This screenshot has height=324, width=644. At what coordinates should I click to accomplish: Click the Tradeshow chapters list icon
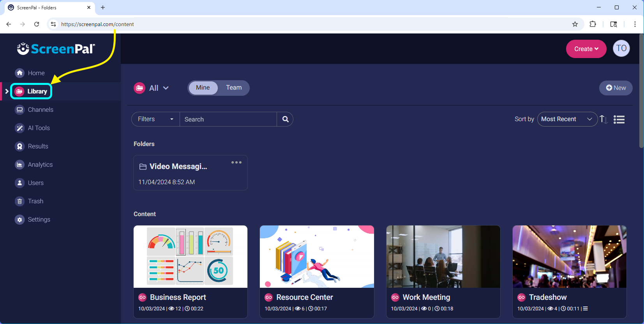(x=585, y=308)
